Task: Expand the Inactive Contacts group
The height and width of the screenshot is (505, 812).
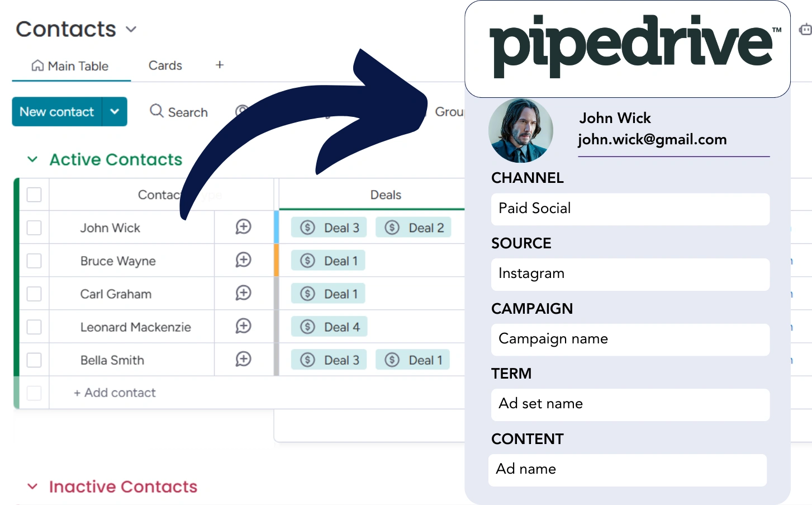Action: [32, 487]
